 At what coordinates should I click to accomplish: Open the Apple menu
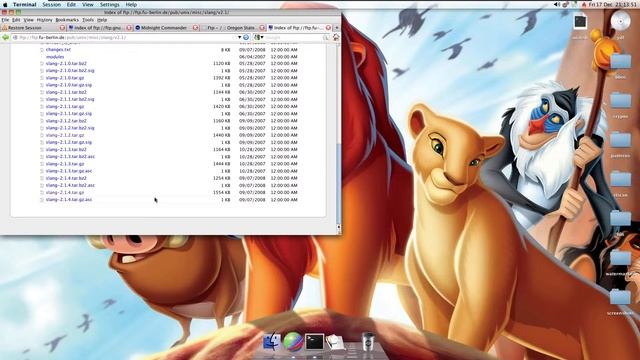click(x=5, y=4)
